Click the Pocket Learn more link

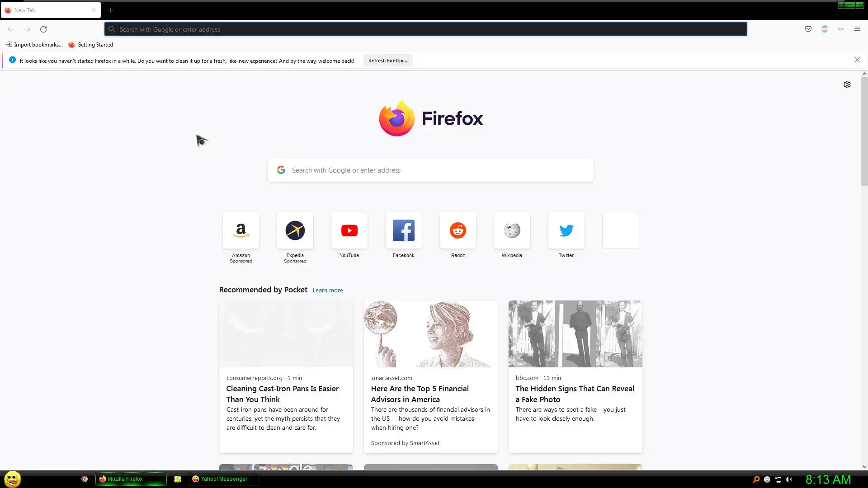(328, 291)
